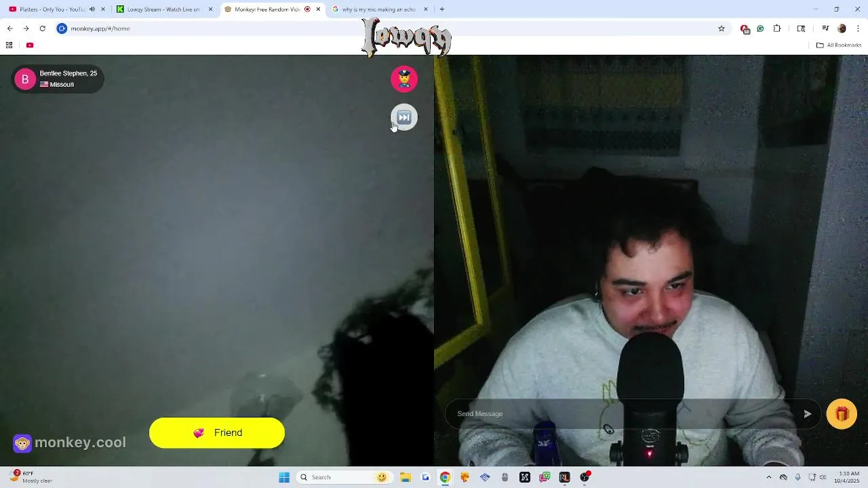The image size is (868, 488).
Task: Open Bentlee Stephen's profile avatar
Action: click(25, 79)
